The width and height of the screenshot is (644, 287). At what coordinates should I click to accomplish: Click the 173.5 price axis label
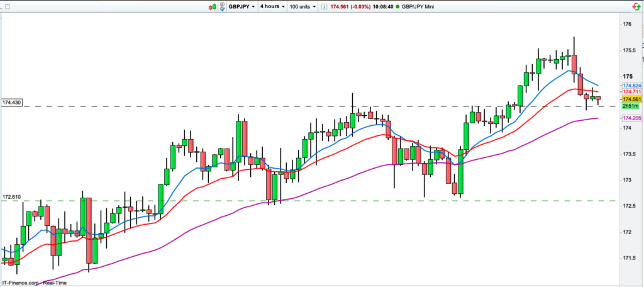(629, 154)
